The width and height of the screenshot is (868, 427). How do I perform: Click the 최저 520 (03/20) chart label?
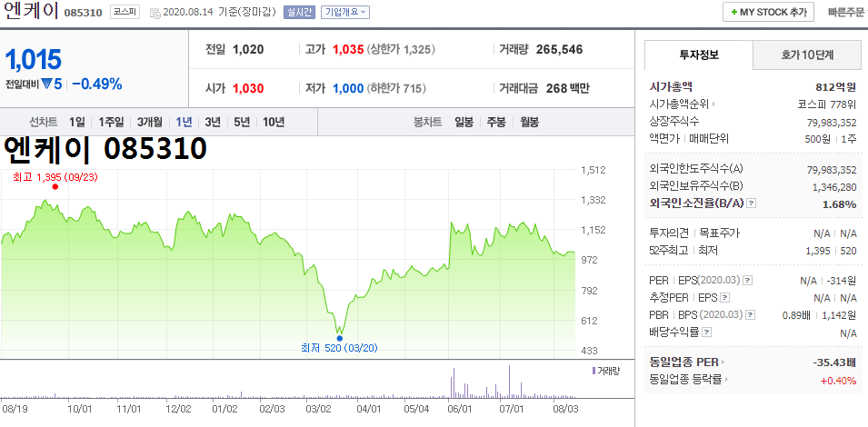pyautogui.click(x=340, y=349)
